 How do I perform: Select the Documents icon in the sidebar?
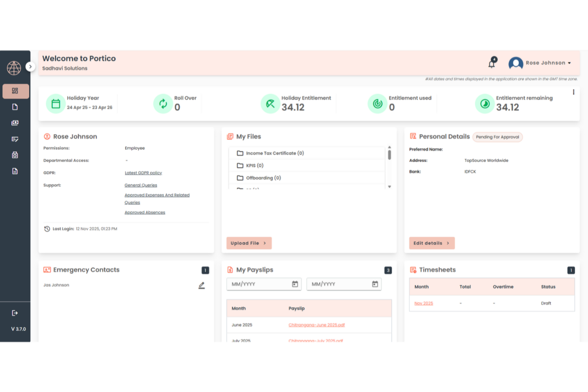coord(15,106)
